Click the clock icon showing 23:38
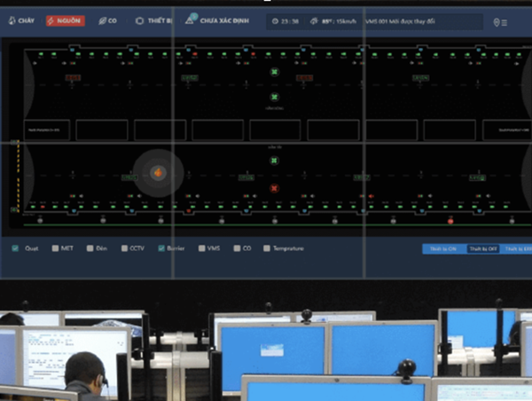This screenshot has width=532, height=401. tap(275, 21)
